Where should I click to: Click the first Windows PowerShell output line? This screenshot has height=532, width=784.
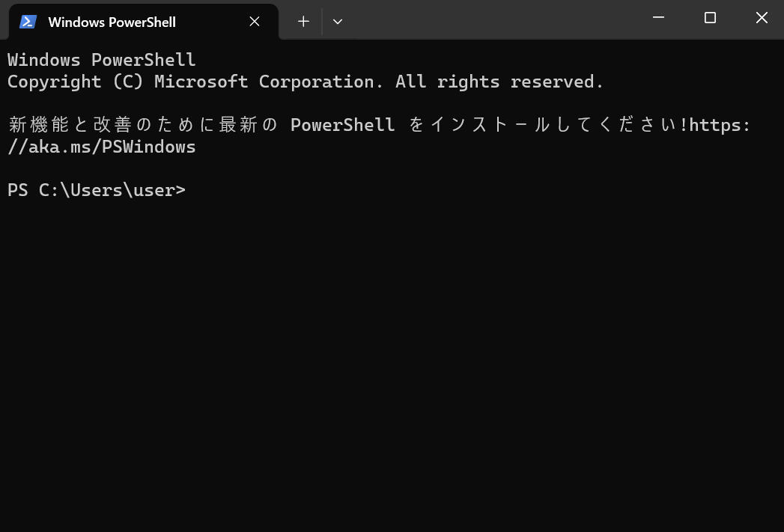[x=102, y=60]
